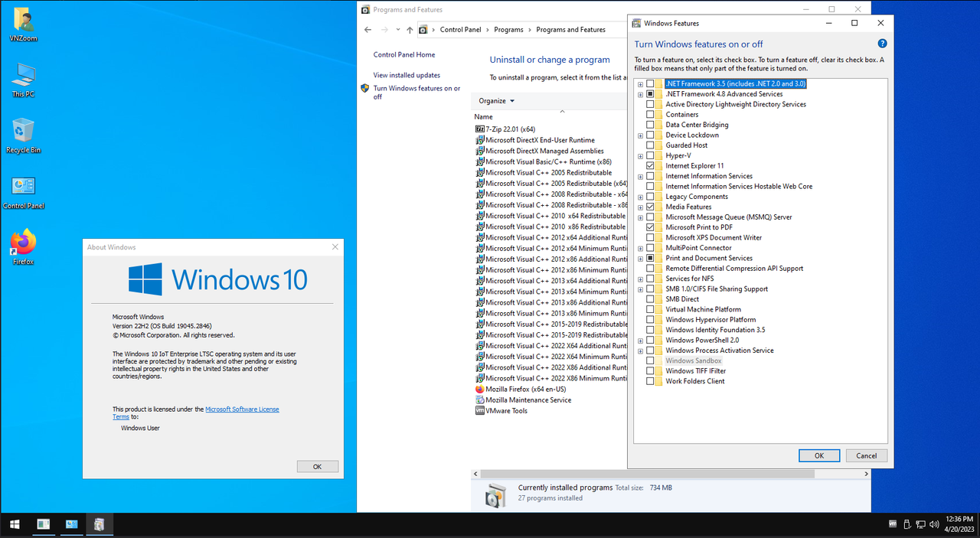
Task: Uncheck Microsoft Print to PDF
Action: click(650, 227)
